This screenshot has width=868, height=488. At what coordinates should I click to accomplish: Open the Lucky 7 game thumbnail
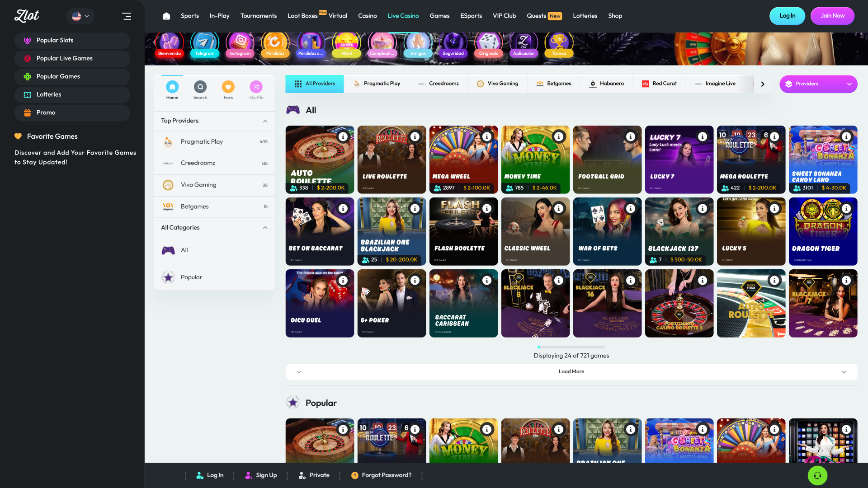[x=679, y=160]
